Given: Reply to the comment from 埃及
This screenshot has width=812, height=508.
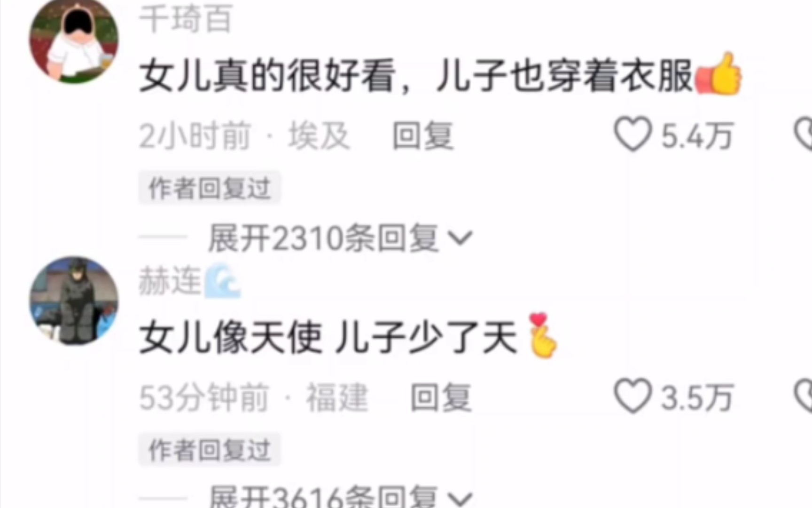Looking at the screenshot, I should point(423,136).
